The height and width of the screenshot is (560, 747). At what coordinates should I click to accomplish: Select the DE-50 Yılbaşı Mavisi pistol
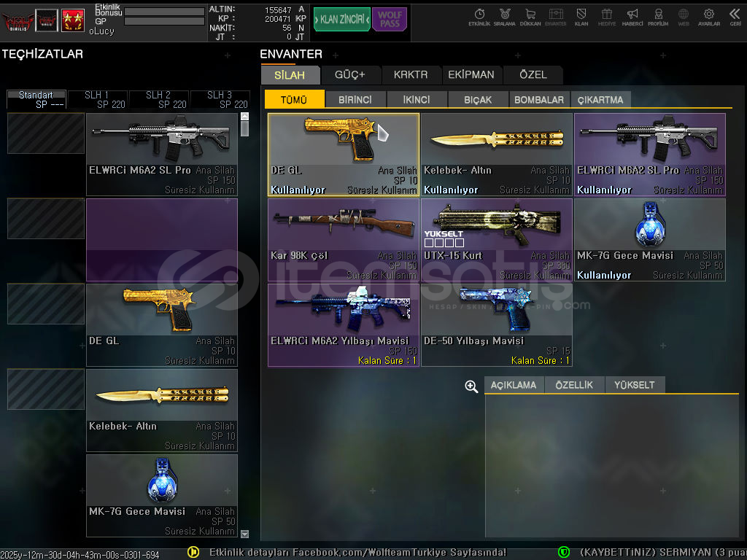click(496, 325)
